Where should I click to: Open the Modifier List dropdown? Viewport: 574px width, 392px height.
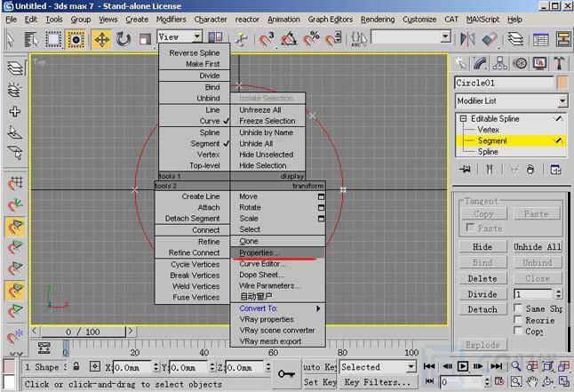point(563,100)
